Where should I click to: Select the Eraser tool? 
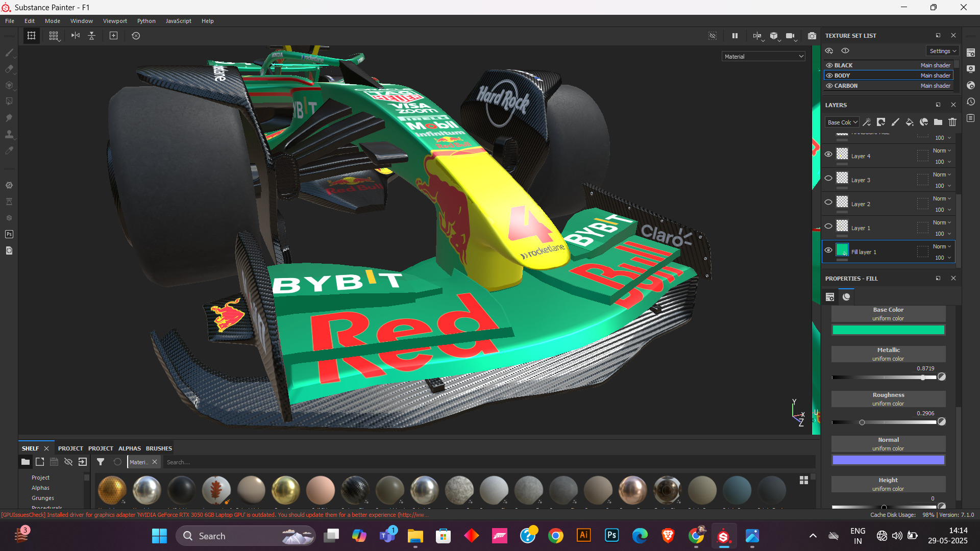point(9,69)
